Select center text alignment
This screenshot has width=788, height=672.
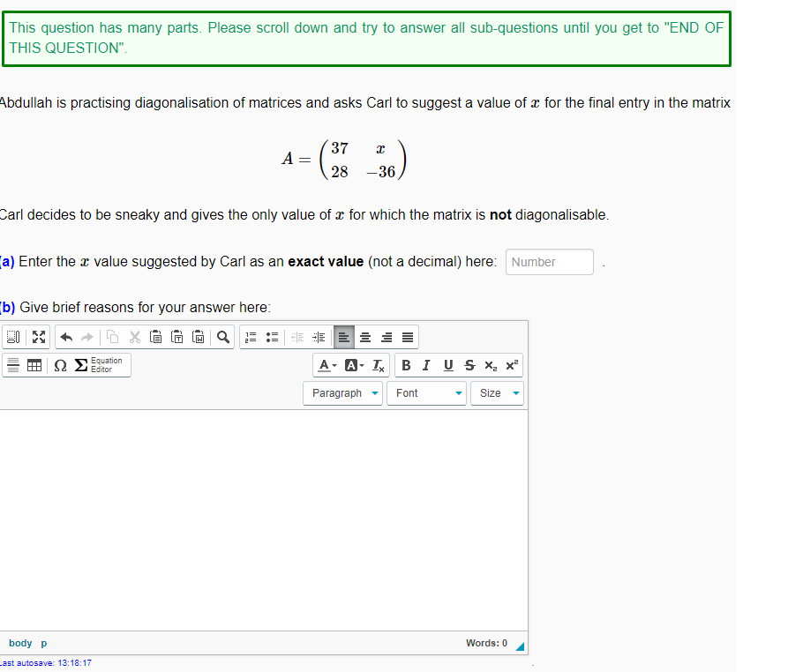point(365,336)
